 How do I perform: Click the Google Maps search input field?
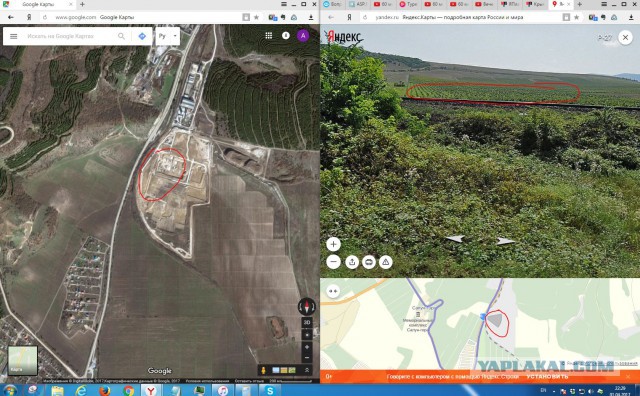pyautogui.click(x=69, y=36)
